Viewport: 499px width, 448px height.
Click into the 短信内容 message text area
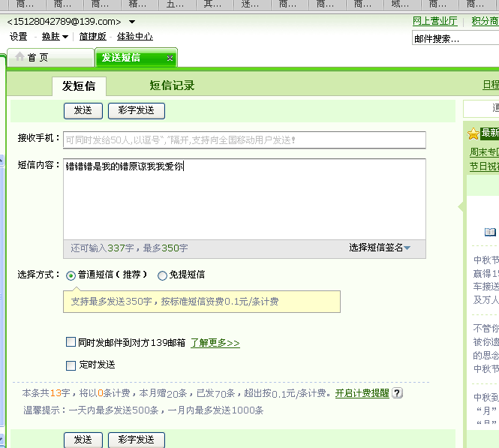pos(245,199)
